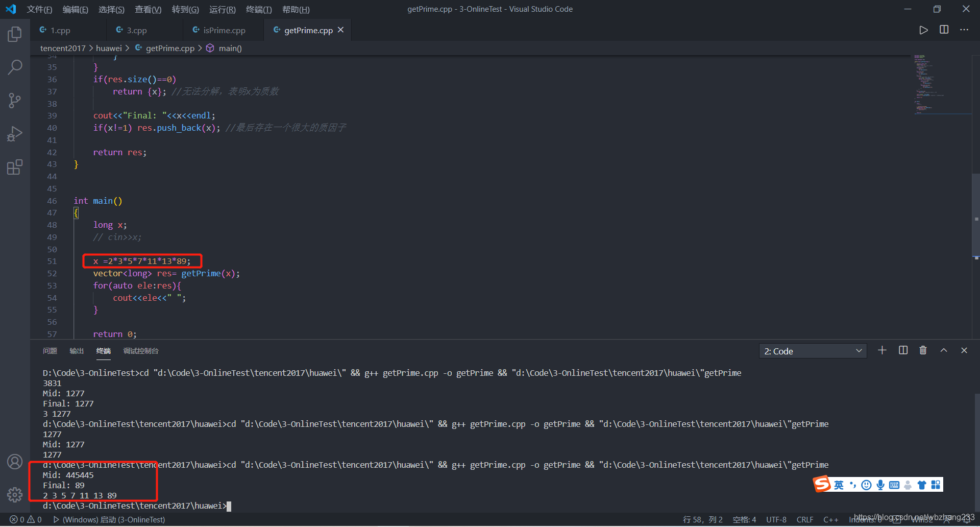The width and height of the screenshot is (980, 527).
Task: Click the 'int main()' code line
Action: (98, 201)
